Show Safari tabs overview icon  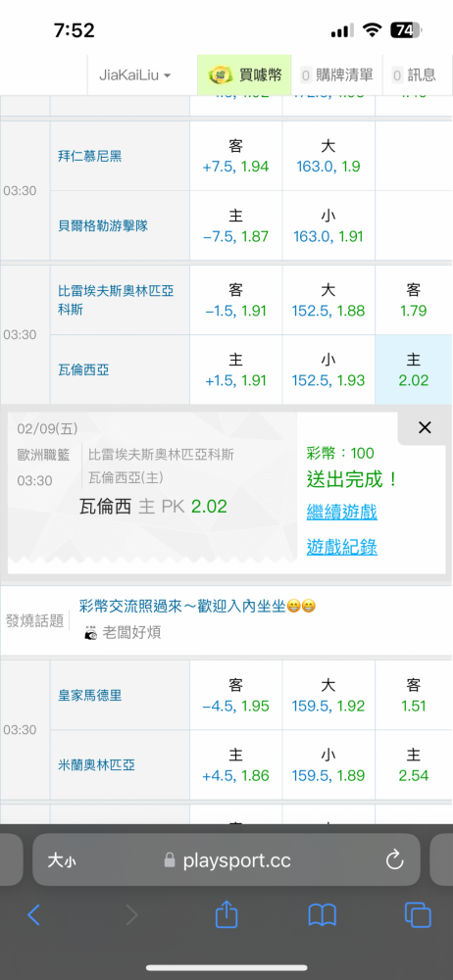[x=418, y=915]
